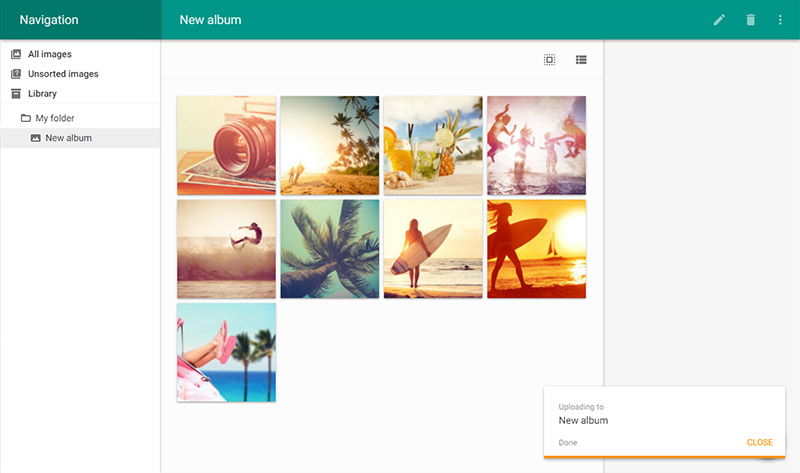Switch to list view icon
This screenshot has height=473, width=800.
pos(581,60)
